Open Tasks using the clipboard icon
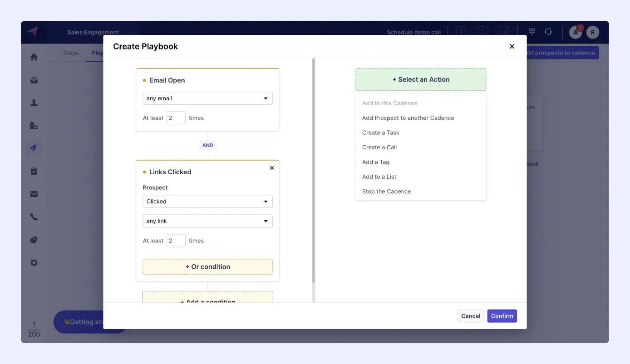The image size is (630, 364). pos(34,171)
